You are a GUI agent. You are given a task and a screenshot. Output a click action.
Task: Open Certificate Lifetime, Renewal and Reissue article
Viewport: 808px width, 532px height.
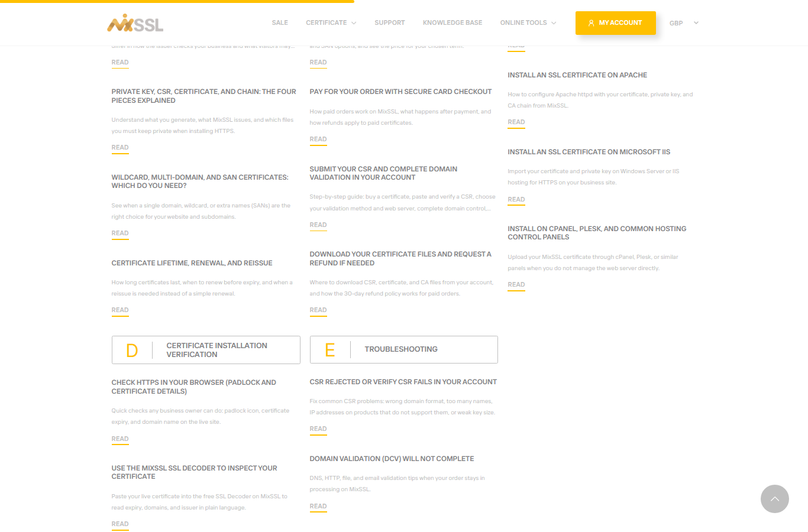pyautogui.click(x=192, y=263)
